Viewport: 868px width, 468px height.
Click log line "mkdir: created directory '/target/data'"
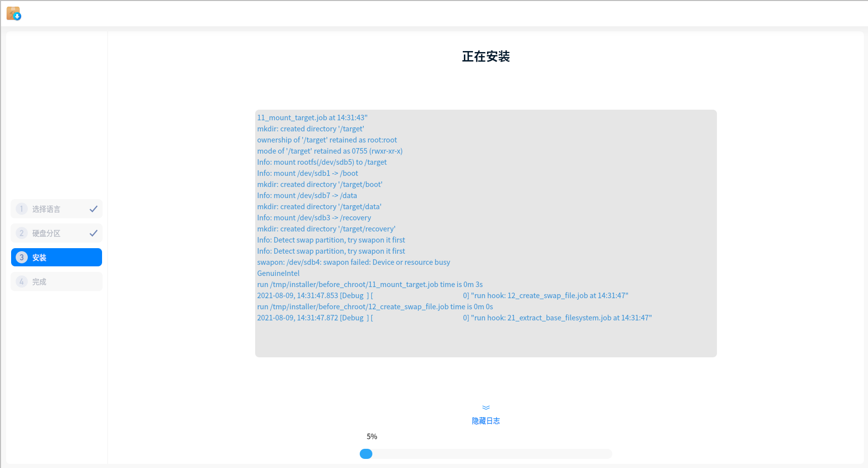319,207
